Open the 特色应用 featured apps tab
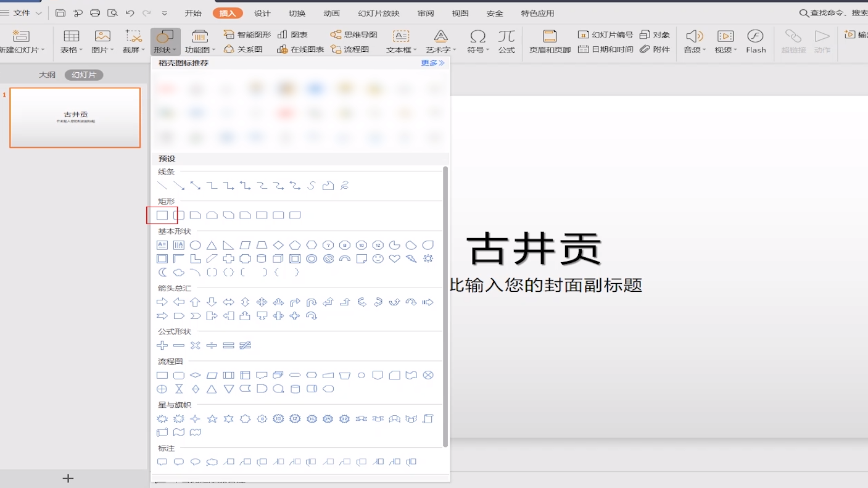The height and width of the screenshot is (488, 868). (x=537, y=13)
